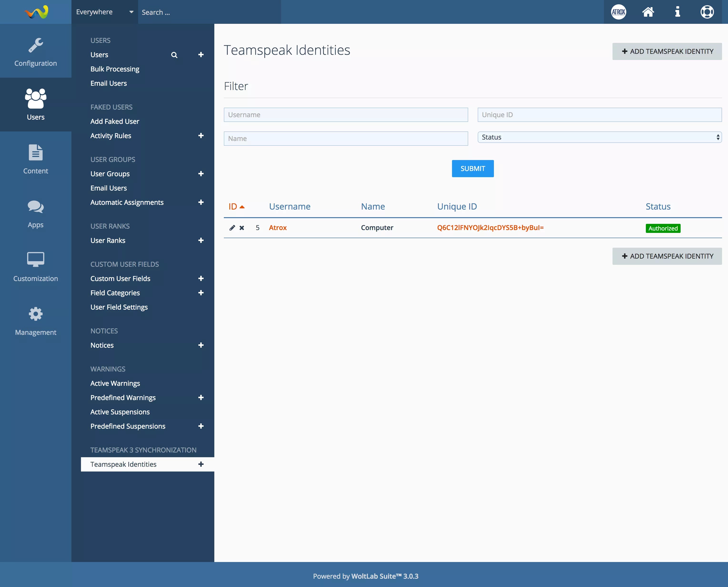Screen dimensions: 728x587
Task: Open Predefined Suspensions menu item
Action: click(x=128, y=426)
